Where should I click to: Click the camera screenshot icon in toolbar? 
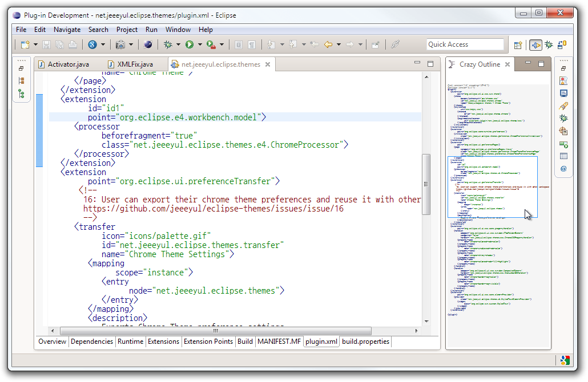tap(120, 44)
